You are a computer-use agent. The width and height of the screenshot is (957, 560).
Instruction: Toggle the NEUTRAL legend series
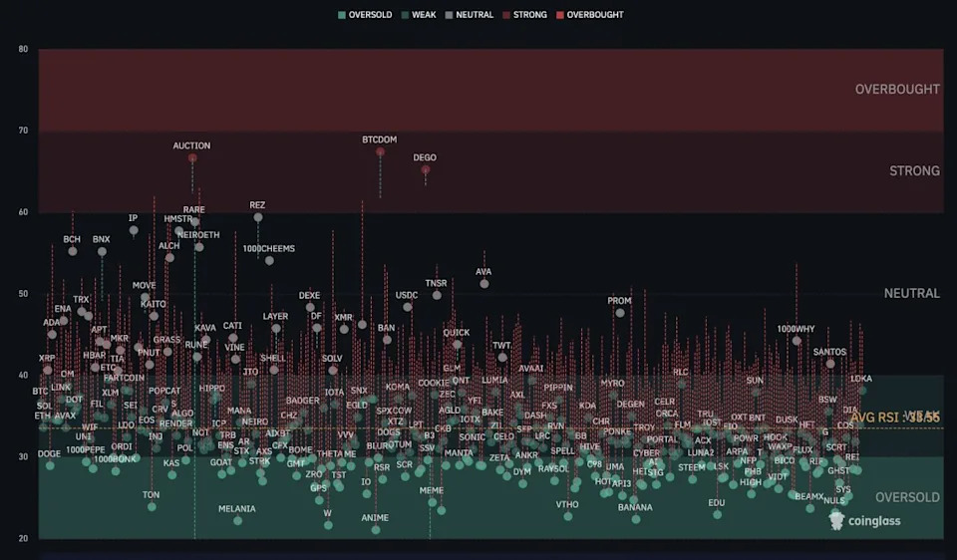pyautogui.click(x=470, y=15)
